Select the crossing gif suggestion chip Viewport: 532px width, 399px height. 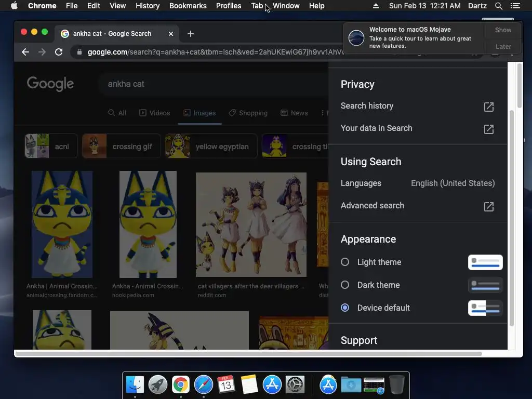coord(121,146)
